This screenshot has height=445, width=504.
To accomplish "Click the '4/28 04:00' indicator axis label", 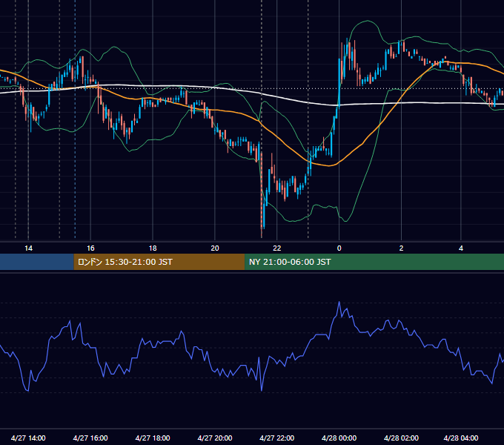I will (x=461, y=438).
